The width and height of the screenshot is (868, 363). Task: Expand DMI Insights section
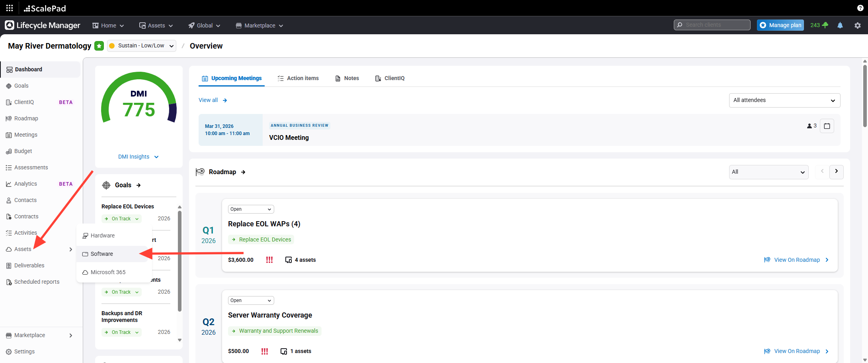pos(138,157)
